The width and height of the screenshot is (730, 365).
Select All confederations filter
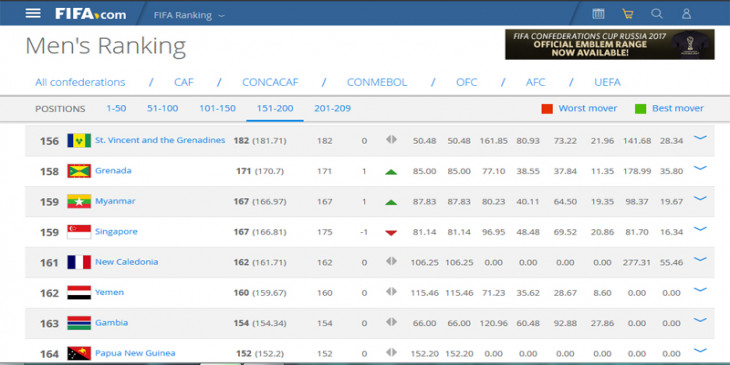tap(80, 82)
